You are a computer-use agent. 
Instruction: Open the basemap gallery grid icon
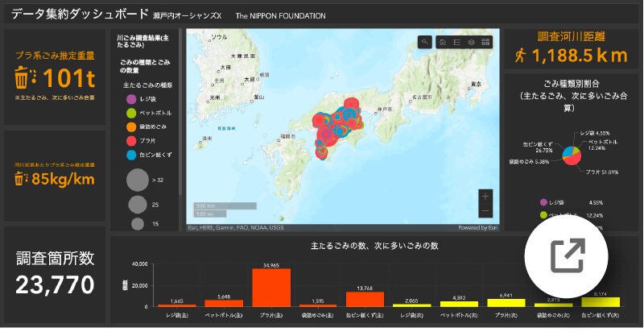click(485, 42)
